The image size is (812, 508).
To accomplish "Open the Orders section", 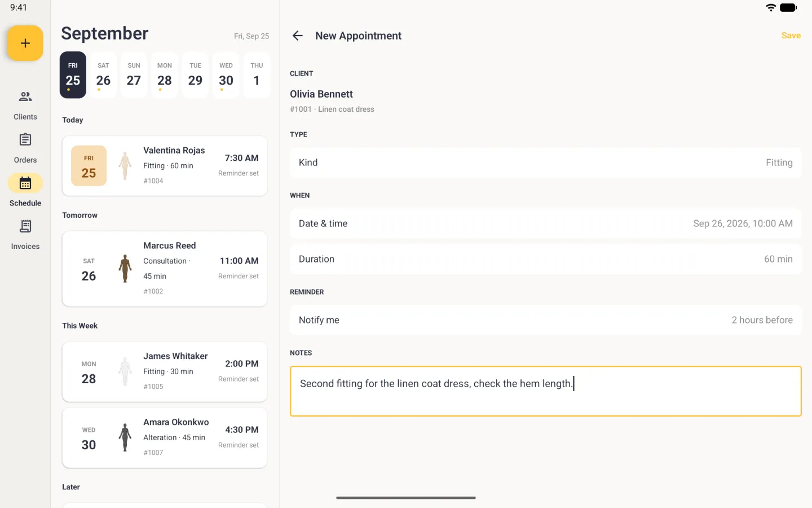I will [x=25, y=148].
